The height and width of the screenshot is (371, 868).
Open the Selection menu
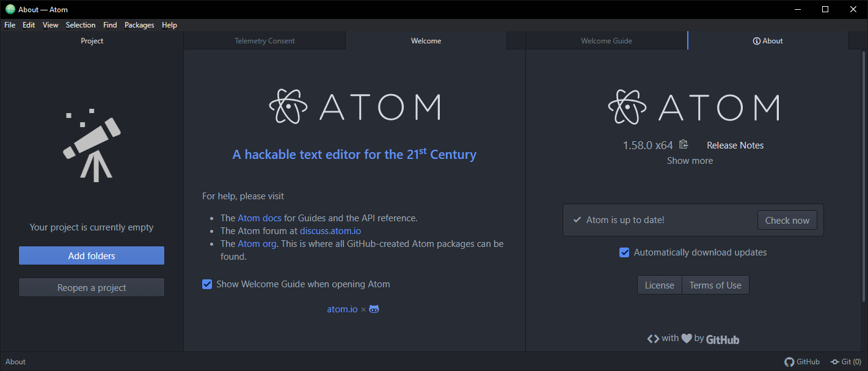coord(81,25)
